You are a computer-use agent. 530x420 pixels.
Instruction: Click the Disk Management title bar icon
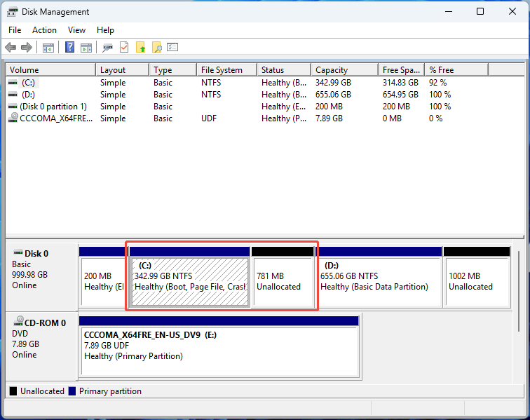click(x=13, y=12)
